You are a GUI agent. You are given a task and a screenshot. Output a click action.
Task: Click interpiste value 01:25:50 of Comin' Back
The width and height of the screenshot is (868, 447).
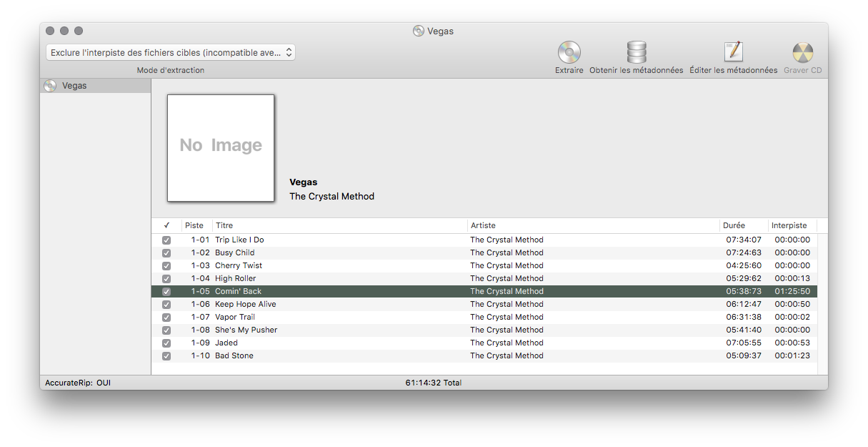792,292
